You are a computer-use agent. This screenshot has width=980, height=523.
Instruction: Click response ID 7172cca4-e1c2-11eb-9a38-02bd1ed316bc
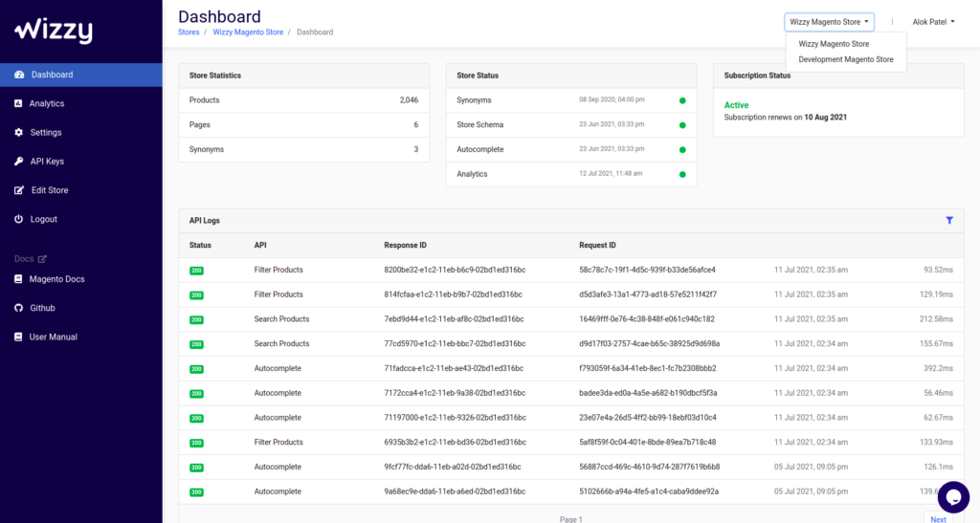455,393
